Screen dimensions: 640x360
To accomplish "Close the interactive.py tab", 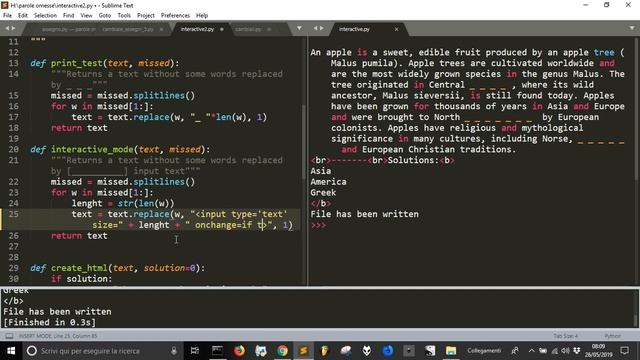I will (x=396, y=29).
